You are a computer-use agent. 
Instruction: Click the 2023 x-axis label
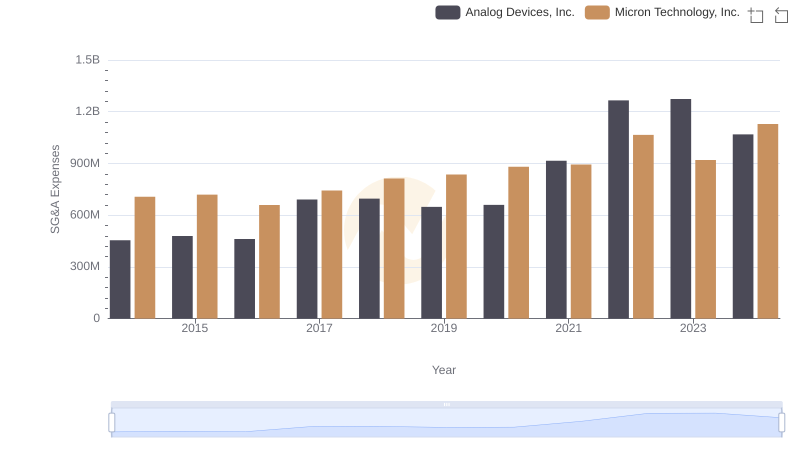point(693,328)
